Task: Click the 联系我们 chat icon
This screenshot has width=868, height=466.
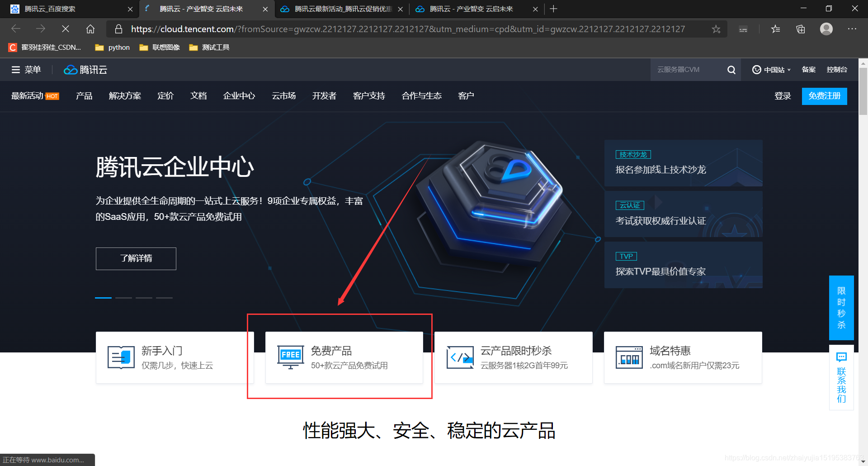Action: (841, 357)
